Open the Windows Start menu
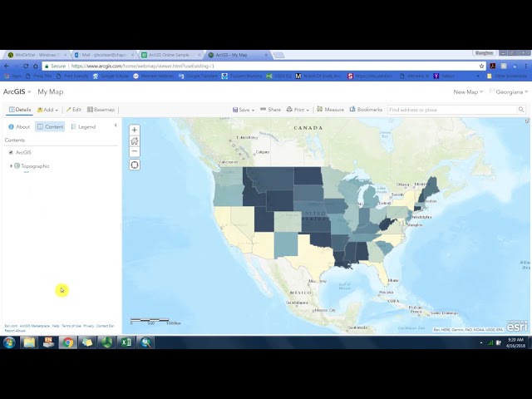The height and width of the screenshot is (399, 532). click(9, 342)
